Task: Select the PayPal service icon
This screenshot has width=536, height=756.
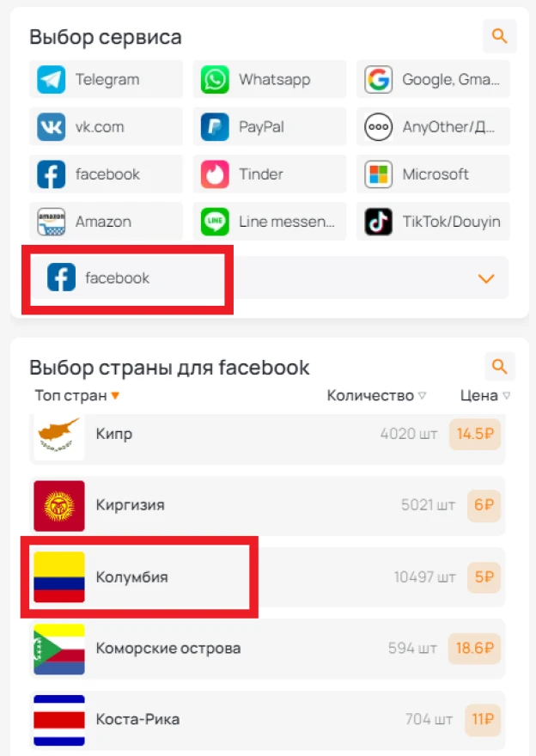Action: [215, 127]
